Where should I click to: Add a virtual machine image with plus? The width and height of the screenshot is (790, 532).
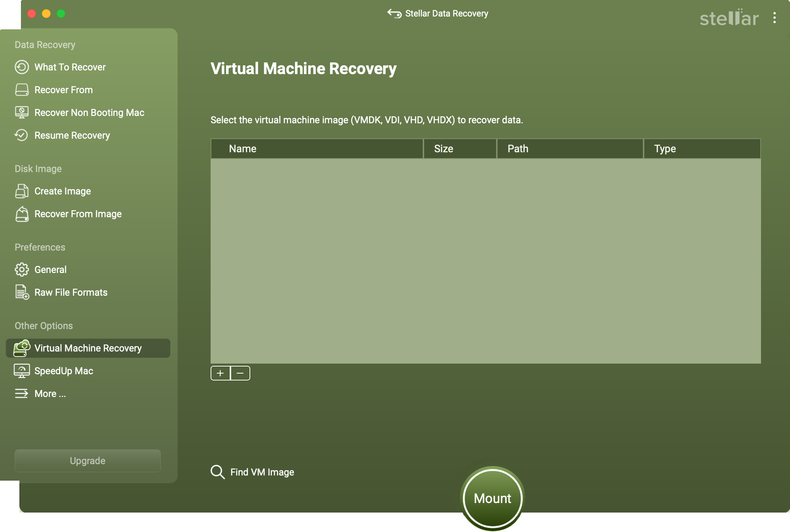220,373
